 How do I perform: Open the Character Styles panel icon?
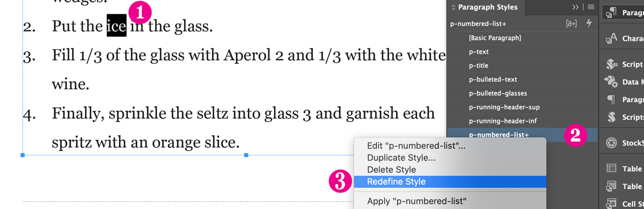(612, 38)
